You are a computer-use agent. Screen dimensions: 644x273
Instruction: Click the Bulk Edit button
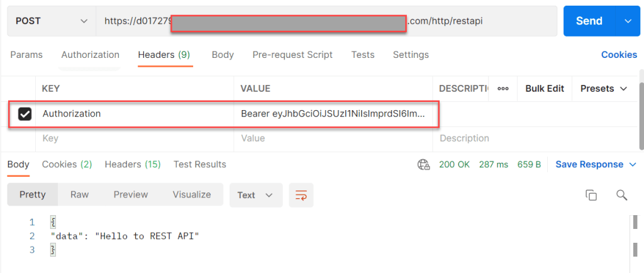point(545,89)
